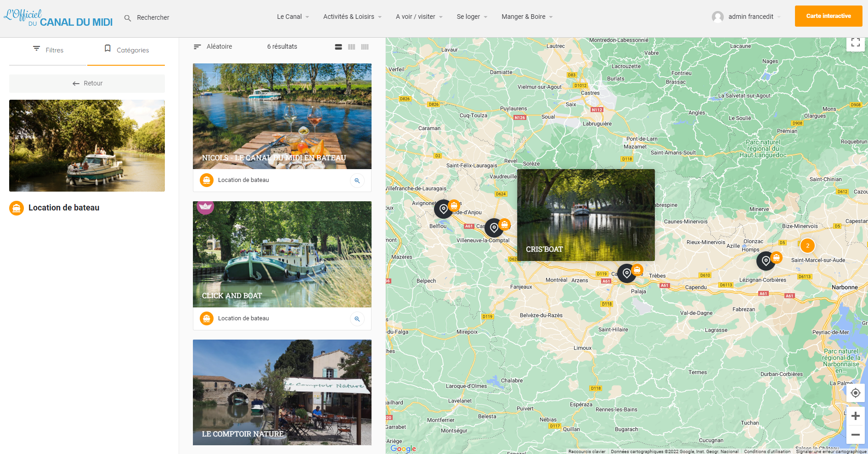Screen dimensions: 868x454
Task: Switch to three-column grid layout
Action: coord(352,47)
